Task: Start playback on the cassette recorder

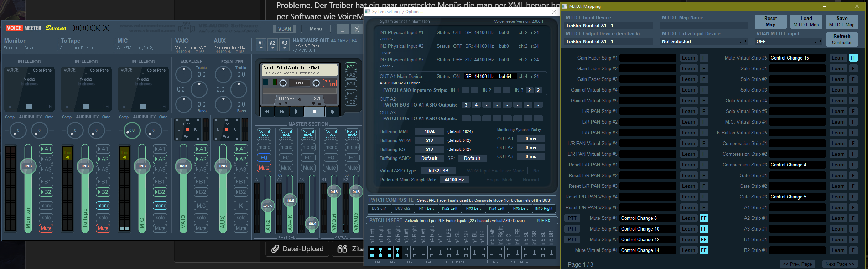Action: (296, 112)
